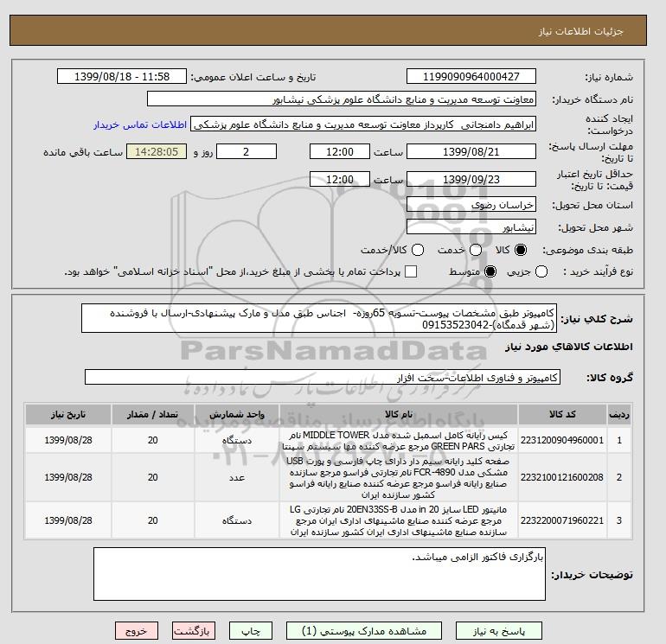666x644 pixels.
Task: Click the response deadline date 1399/08/21
Action: tap(471, 151)
